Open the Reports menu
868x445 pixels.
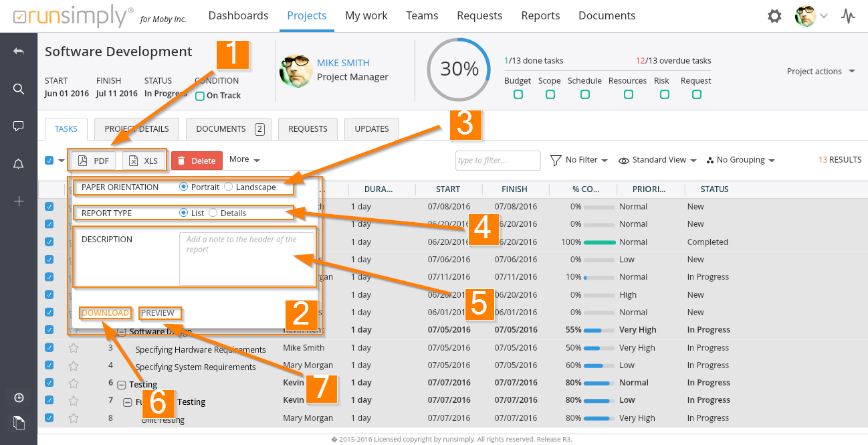point(540,15)
